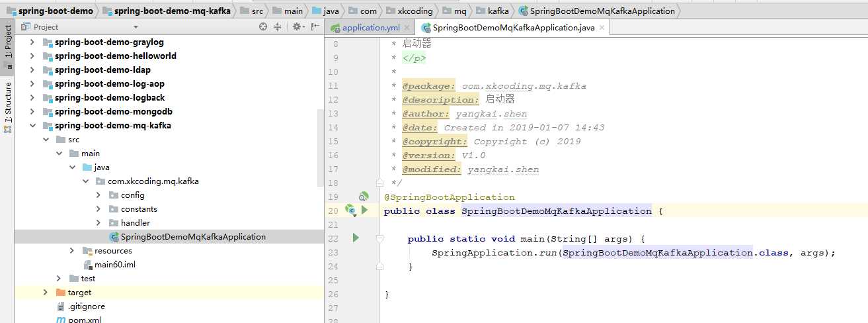Expand the spring-boot-demo-helloworld module
The width and height of the screenshot is (868, 323).
point(32,56)
